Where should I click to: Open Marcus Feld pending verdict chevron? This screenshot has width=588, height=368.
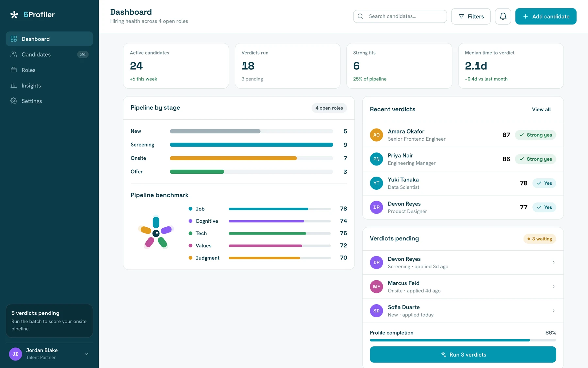click(553, 287)
